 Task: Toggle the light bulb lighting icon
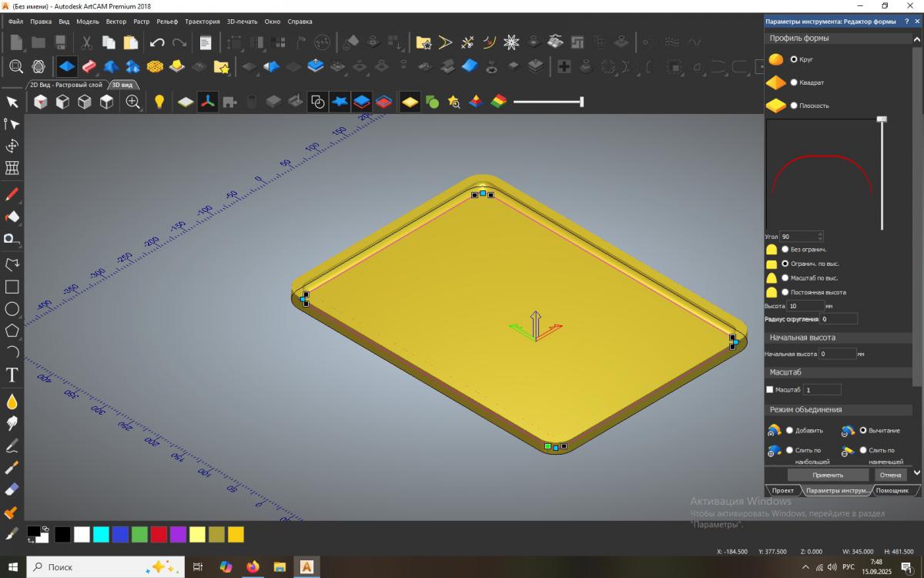click(159, 102)
